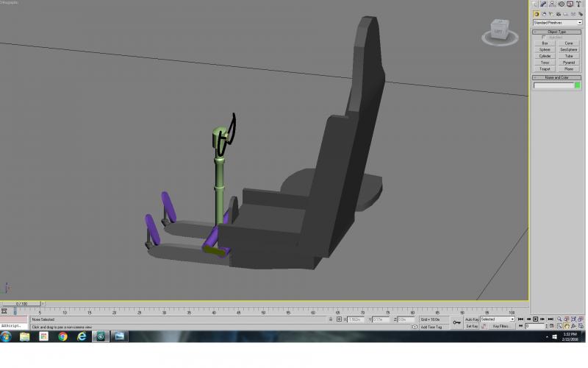588x368 pixels.
Task: Select the Shapes category icon
Action: [x=544, y=14]
